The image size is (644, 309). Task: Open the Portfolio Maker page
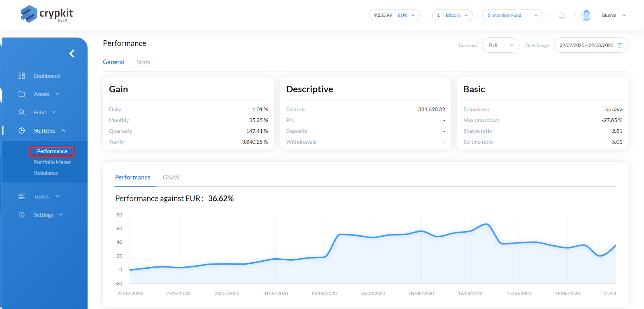point(52,162)
